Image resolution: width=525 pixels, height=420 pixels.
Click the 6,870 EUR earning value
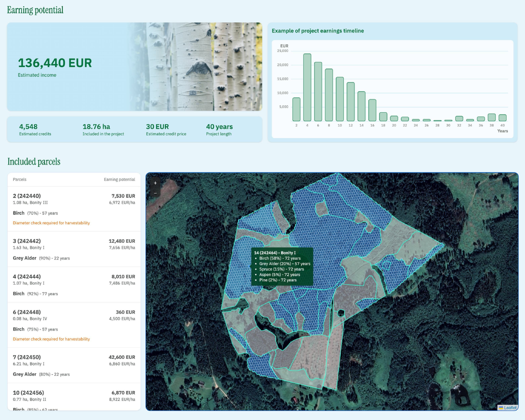click(123, 393)
